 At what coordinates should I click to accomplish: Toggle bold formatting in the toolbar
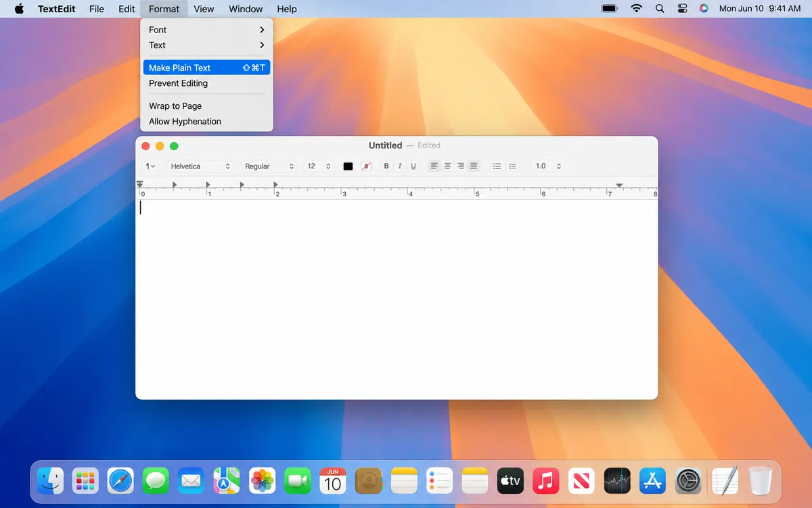pos(386,166)
